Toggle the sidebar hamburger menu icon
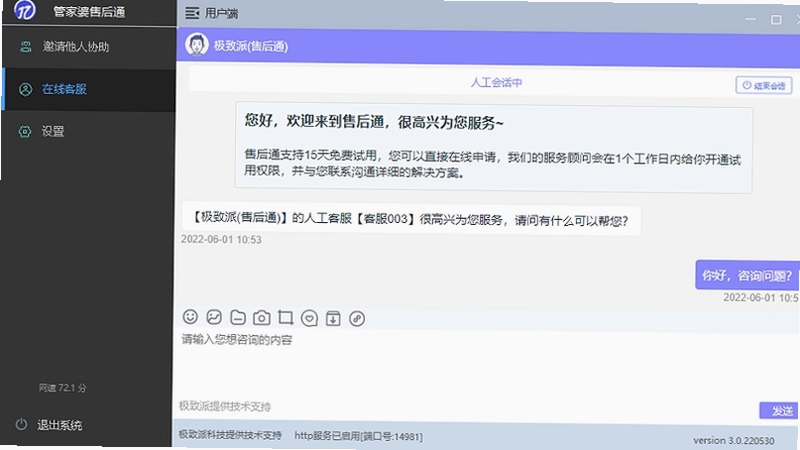The height and width of the screenshot is (450, 800). (192, 13)
